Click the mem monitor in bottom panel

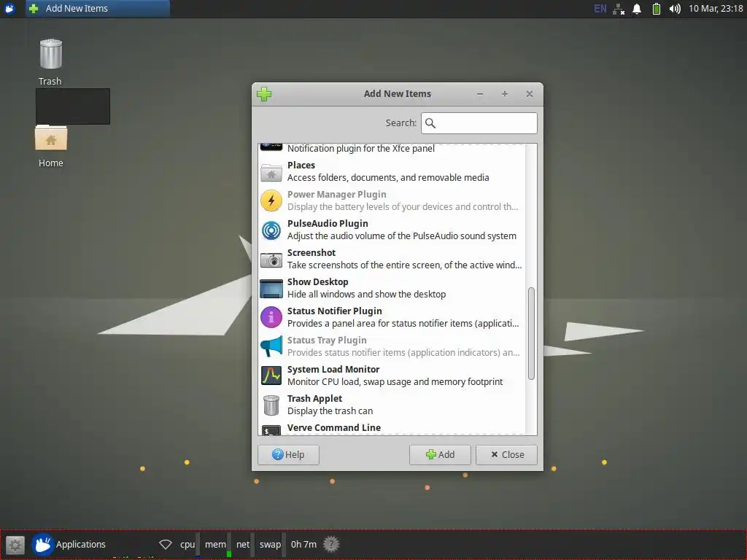pos(217,544)
